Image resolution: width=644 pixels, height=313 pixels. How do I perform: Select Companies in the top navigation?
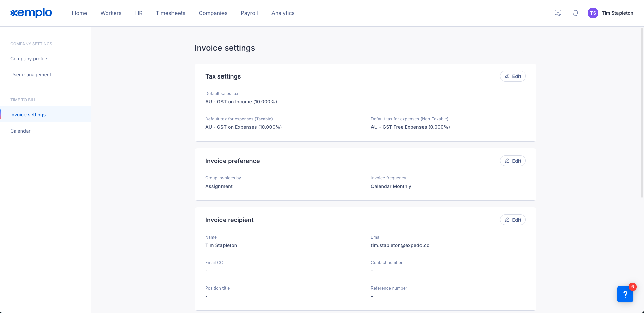[213, 13]
